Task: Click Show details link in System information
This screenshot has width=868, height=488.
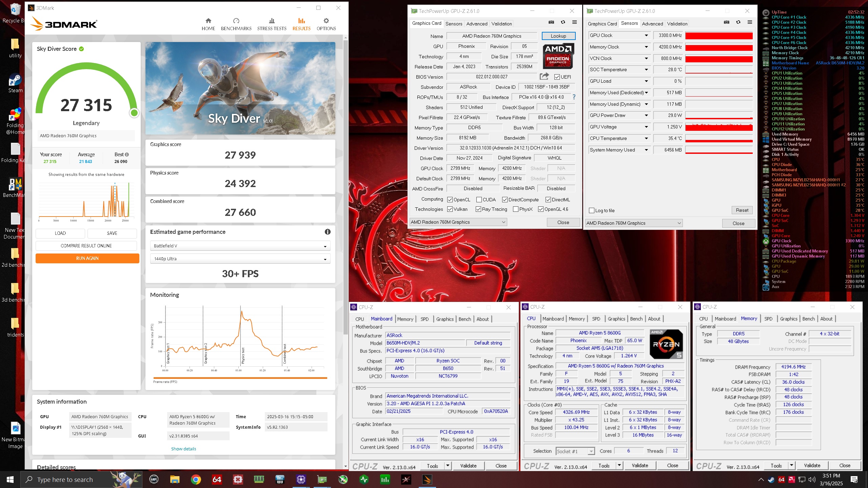Action: [183, 449]
